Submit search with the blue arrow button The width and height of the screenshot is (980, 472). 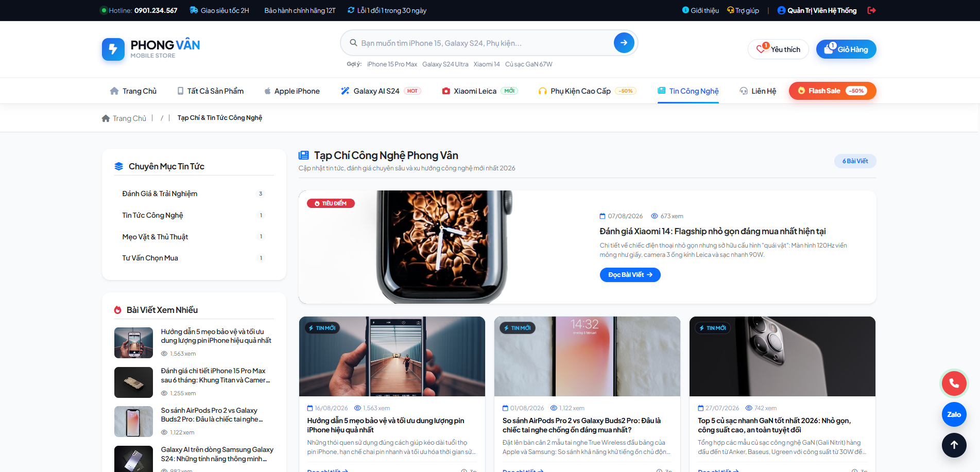tap(624, 43)
